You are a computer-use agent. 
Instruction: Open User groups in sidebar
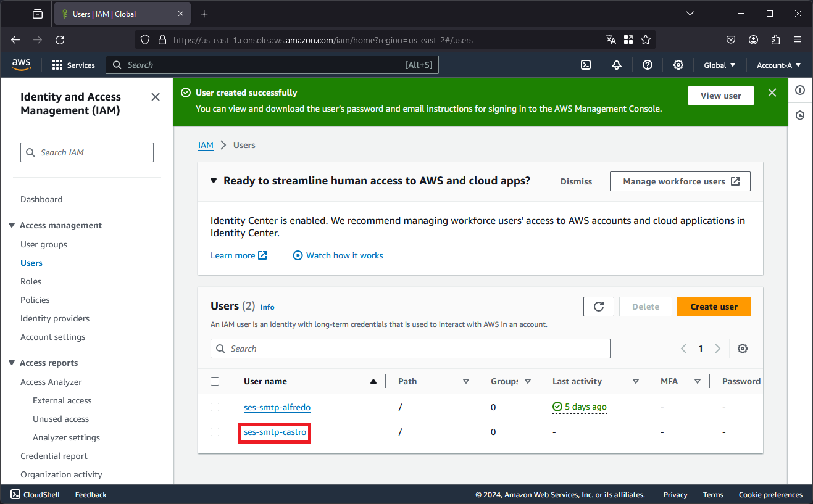point(44,244)
